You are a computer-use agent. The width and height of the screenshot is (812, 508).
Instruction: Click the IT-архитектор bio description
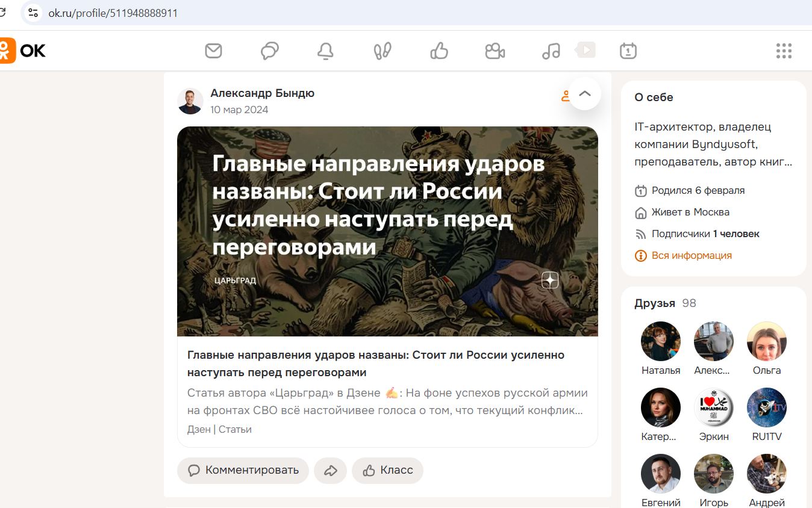tap(713, 144)
